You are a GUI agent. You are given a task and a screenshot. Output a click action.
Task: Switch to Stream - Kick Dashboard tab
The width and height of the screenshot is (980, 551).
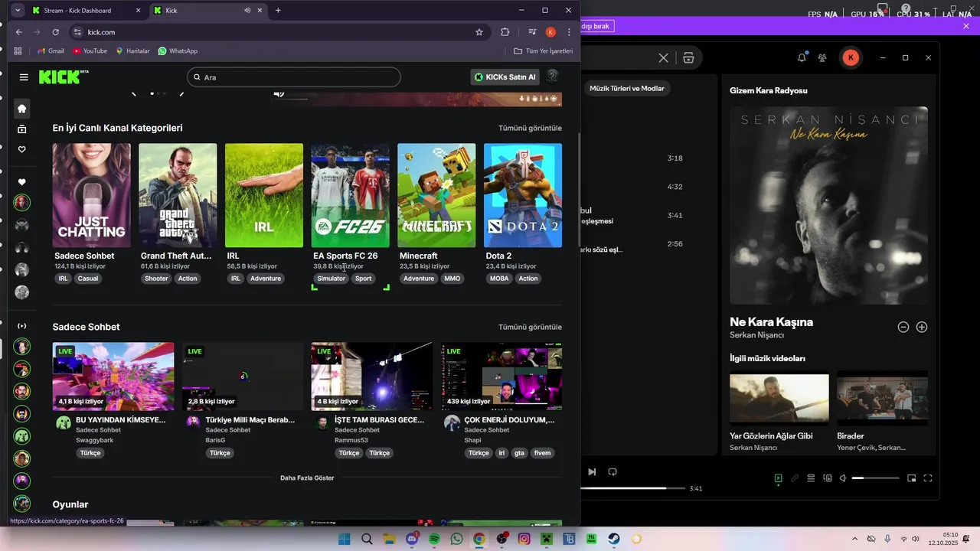86,11
